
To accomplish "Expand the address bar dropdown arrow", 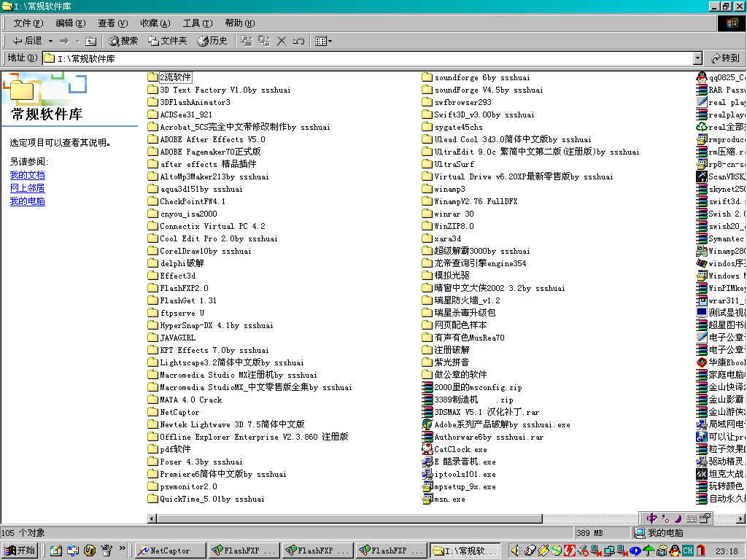I will coord(697,58).
